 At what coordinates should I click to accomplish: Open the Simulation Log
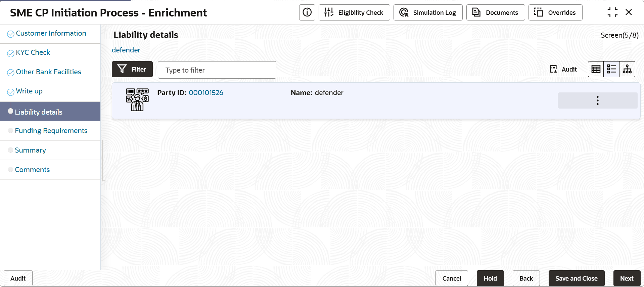(428, 12)
